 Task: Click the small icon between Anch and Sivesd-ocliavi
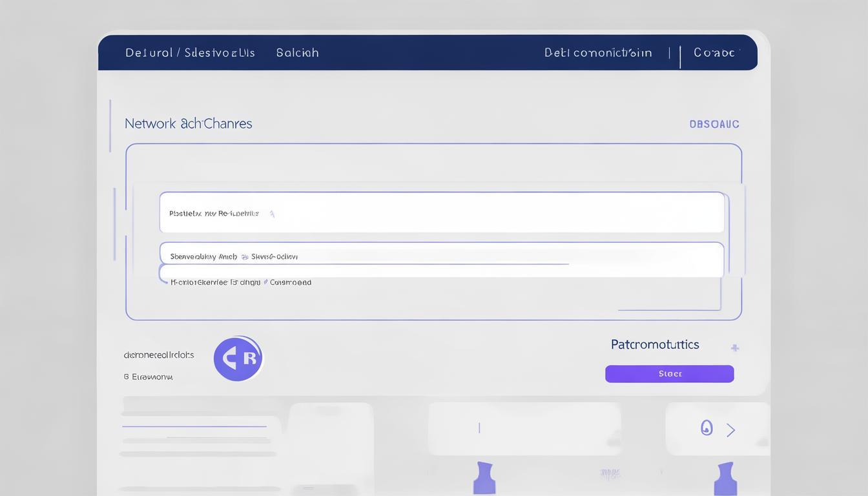(x=245, y=256)
